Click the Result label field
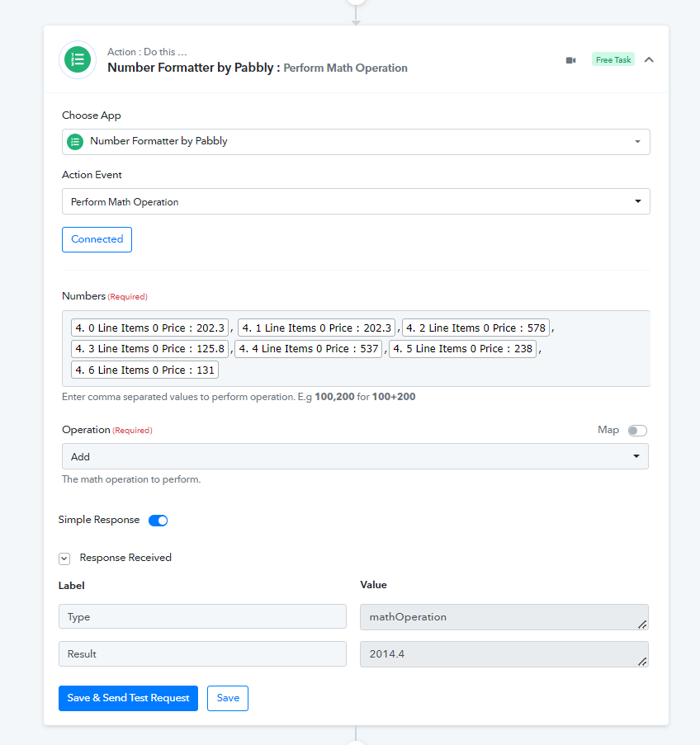The height and width of the screenshot is (745, 700). (x=202, y=653)
